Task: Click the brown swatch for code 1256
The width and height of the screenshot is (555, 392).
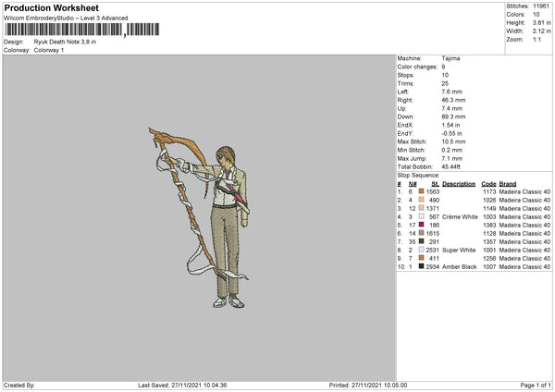Action: tap(421, 258)
